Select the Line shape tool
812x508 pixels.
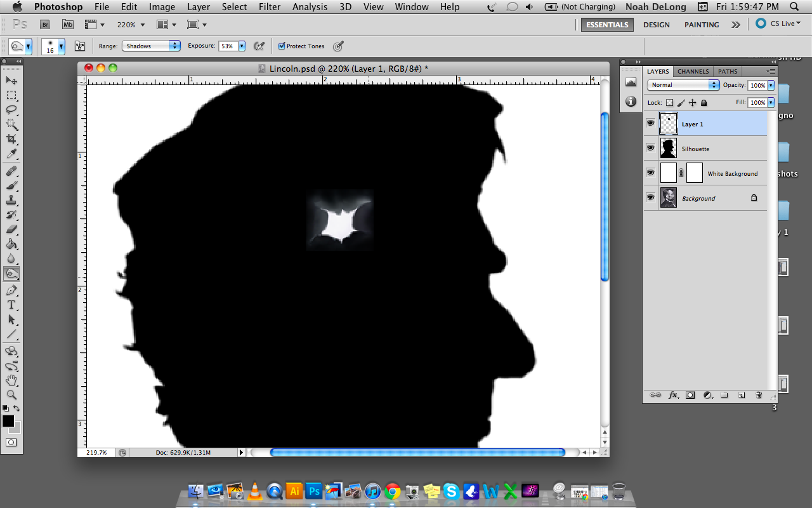[x=11, y=335]
